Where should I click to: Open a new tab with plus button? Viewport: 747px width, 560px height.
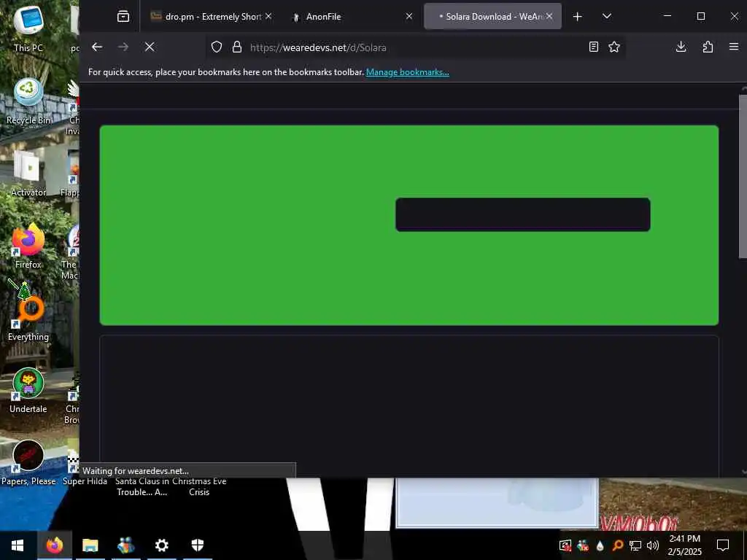click(578, 17)
